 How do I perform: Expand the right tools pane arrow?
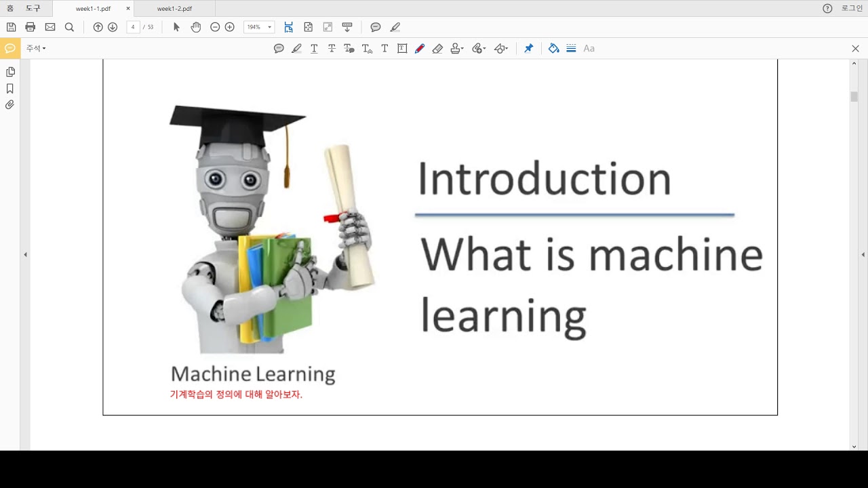[x=863, y=255]
